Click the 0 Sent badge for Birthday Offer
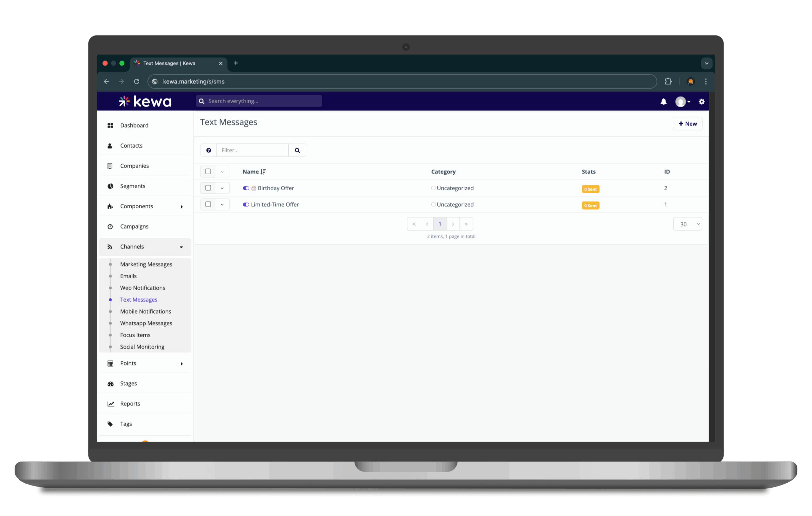Screen dimensions: 812x516 click(x=590, y=189)
